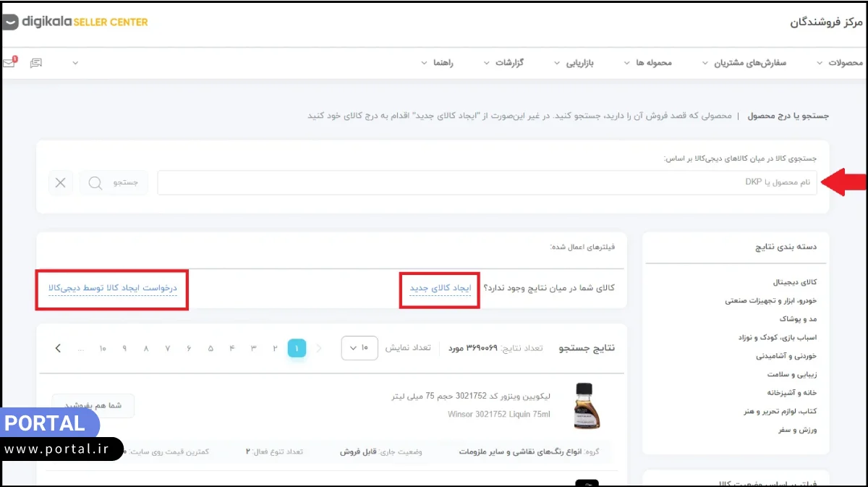
Task: Click the mail icon's red notification badge
Action: 14,56
